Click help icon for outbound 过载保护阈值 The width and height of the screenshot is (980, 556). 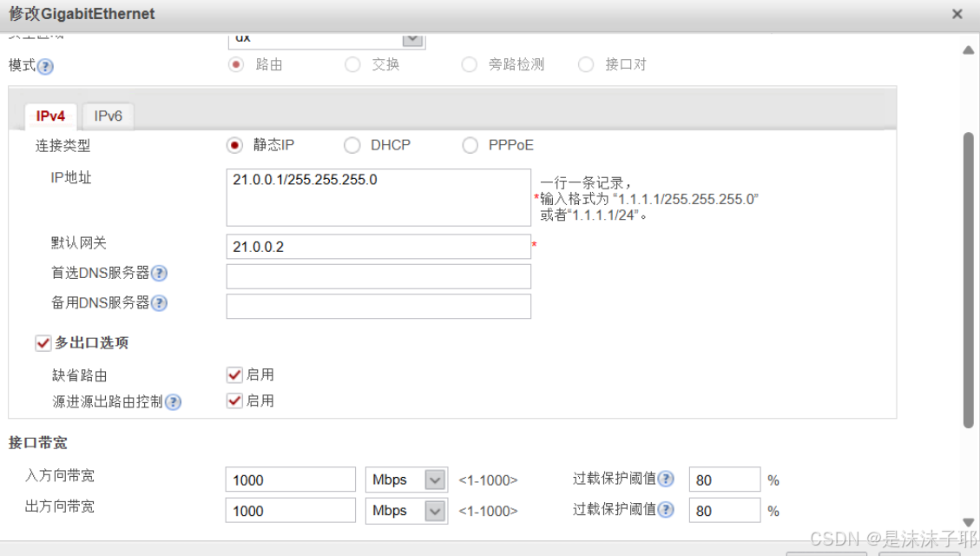pos(666,510)
